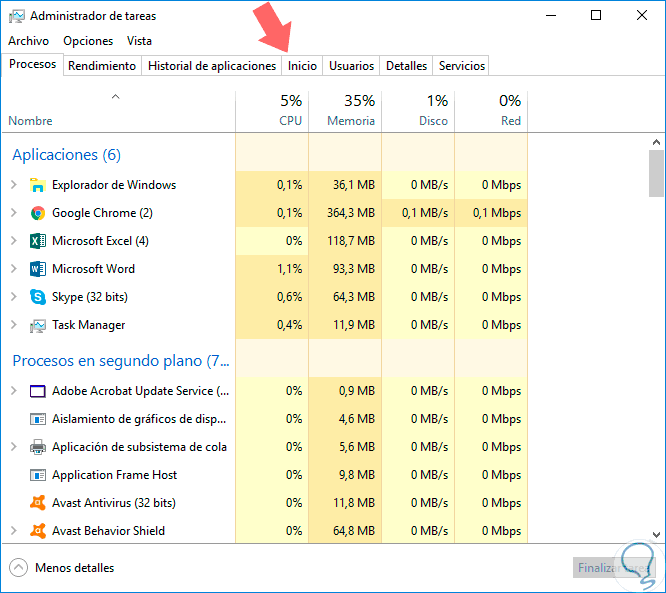Click the 364,3 MB memory value
This screenshot has height=593, width=666.
click(x=351, y=213)
